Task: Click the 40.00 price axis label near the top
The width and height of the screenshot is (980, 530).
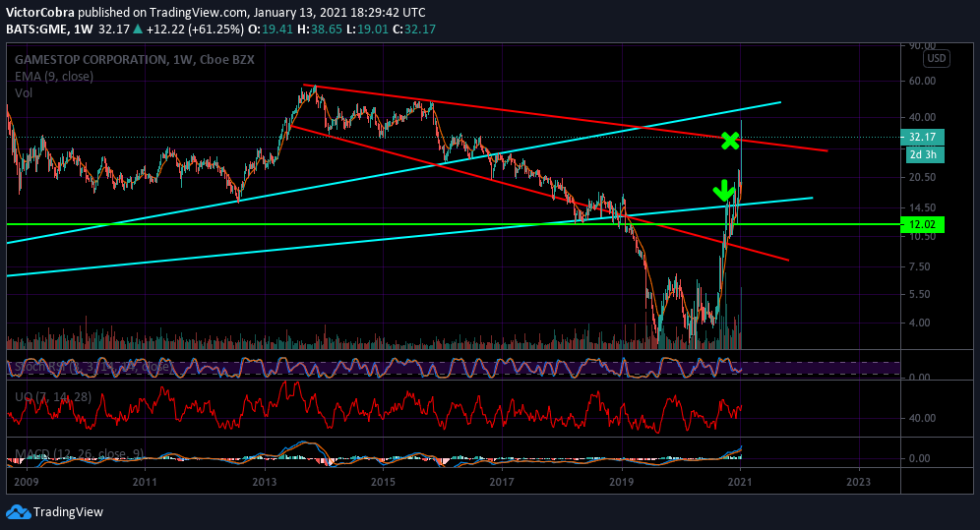Action: click(922, 117)
